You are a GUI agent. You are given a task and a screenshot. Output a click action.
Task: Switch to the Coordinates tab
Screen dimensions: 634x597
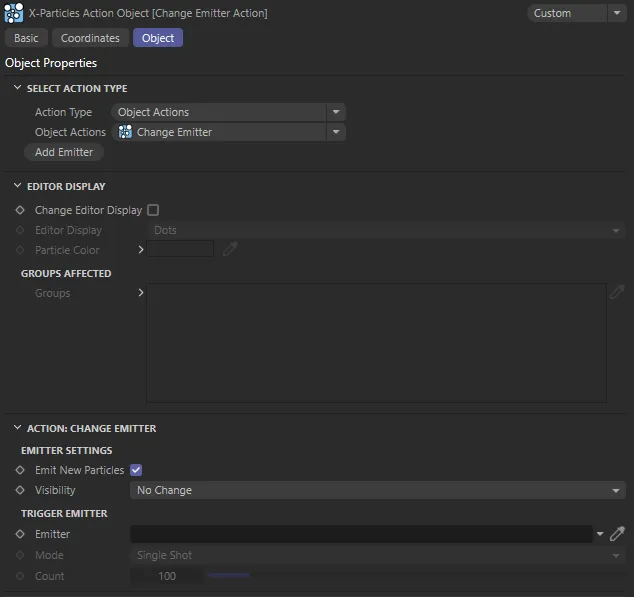(x=90, y=38)
